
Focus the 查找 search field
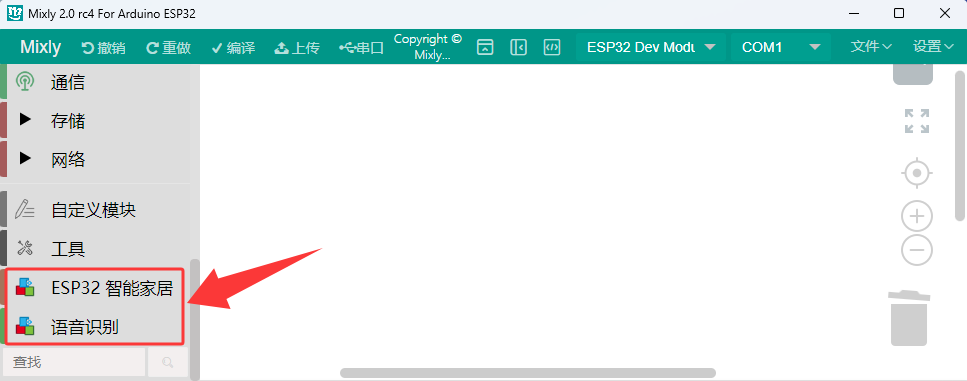pyautogui.click(x=73, y=363)
